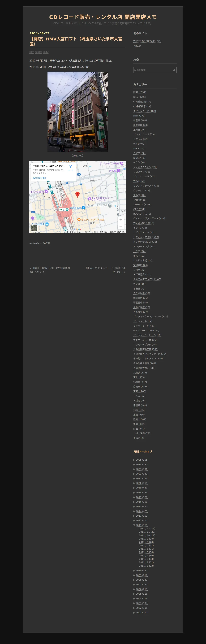Open the タワーレコード (188) category
Image resolution: width=206 pixels, height=644 pixels.
[145, 111]
